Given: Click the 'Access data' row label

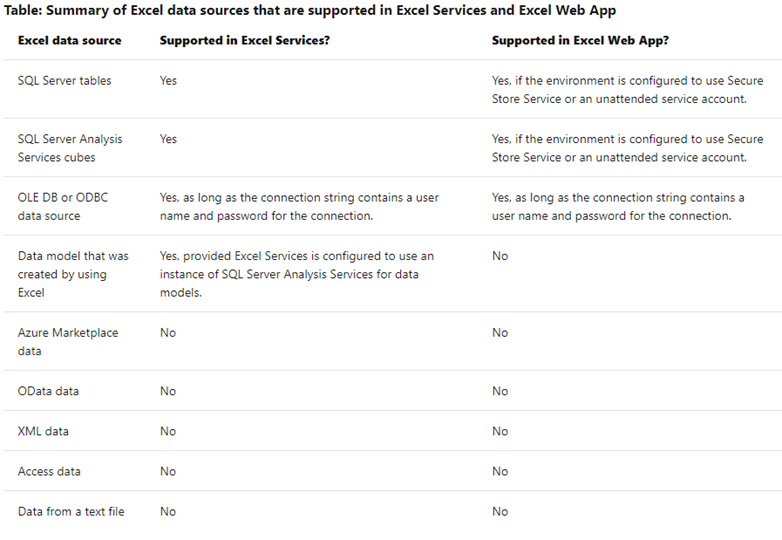Looking at the screenshot, I should click(x=49, y=471).
